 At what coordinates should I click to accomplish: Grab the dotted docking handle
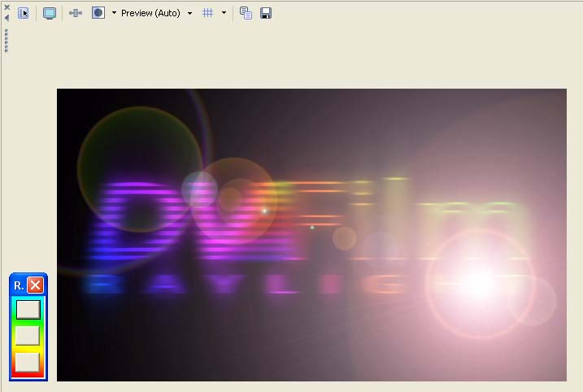tap(7, 40)
